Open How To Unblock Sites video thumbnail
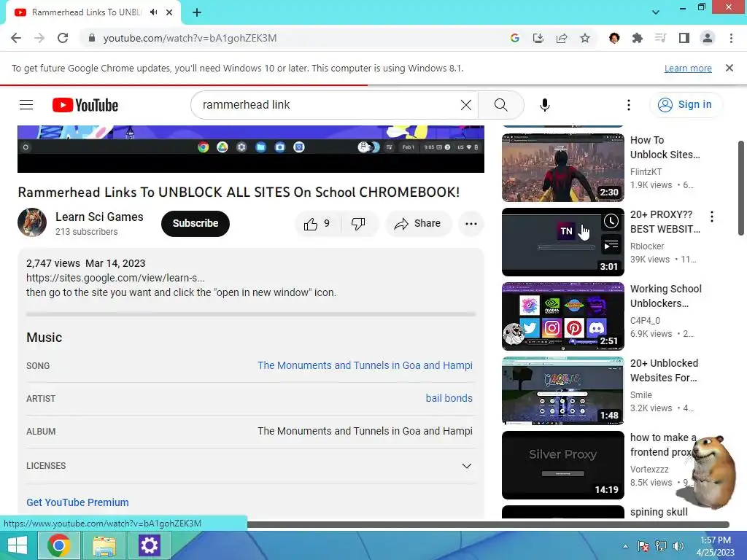The image size is (747, 560). coord(562,168)
